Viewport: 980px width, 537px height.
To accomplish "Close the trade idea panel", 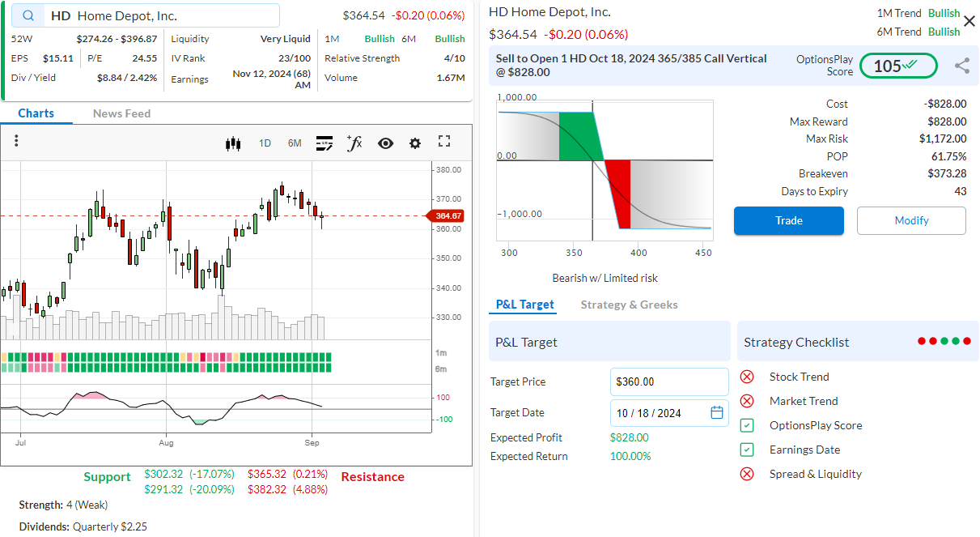I will (969, 21).
